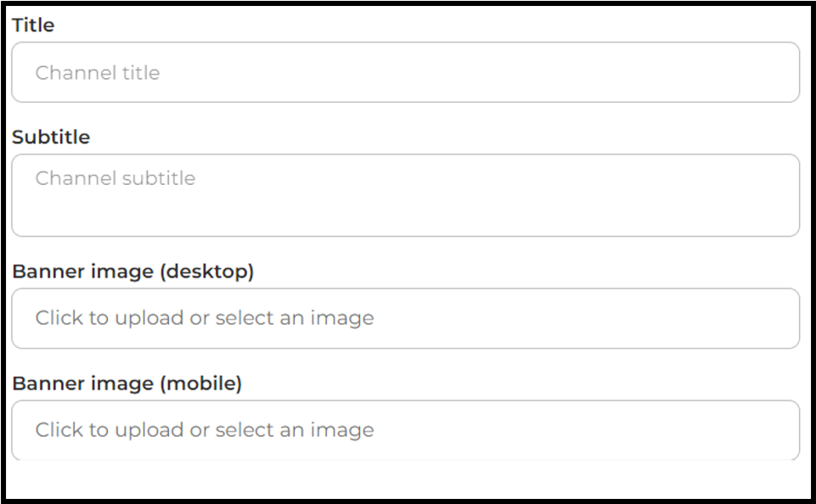Click the "Banner image (mobile)" label
The height and width of the screenshot is (504, 816).
127,384
